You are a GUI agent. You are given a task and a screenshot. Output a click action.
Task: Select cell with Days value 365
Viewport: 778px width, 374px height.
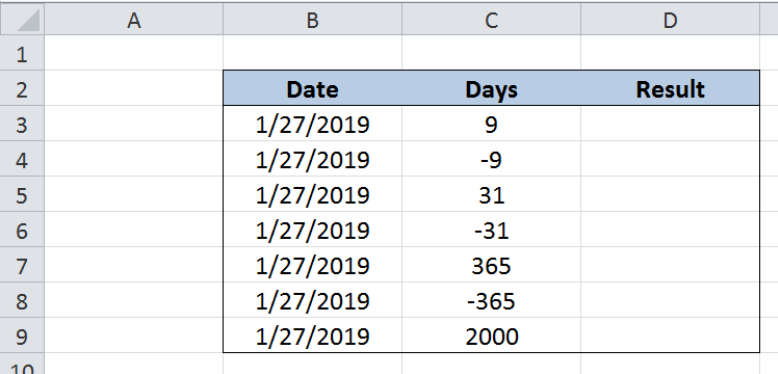(x=491, y=265)
